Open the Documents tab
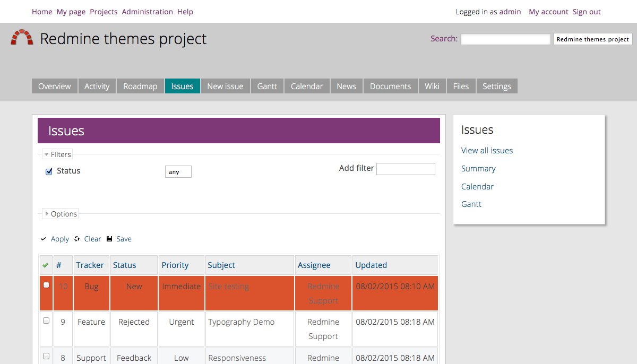 [391, 86]
